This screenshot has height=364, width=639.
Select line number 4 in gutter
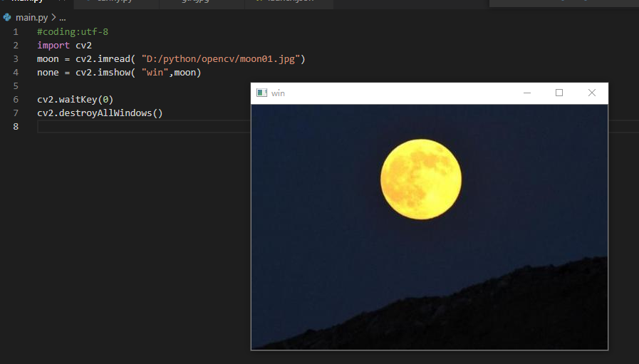16,73
